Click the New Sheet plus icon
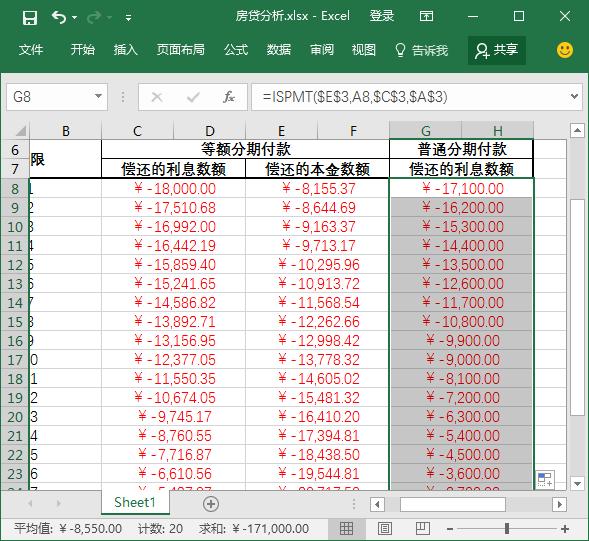Screen dimensions: 589x541 (x=211, y=504)
